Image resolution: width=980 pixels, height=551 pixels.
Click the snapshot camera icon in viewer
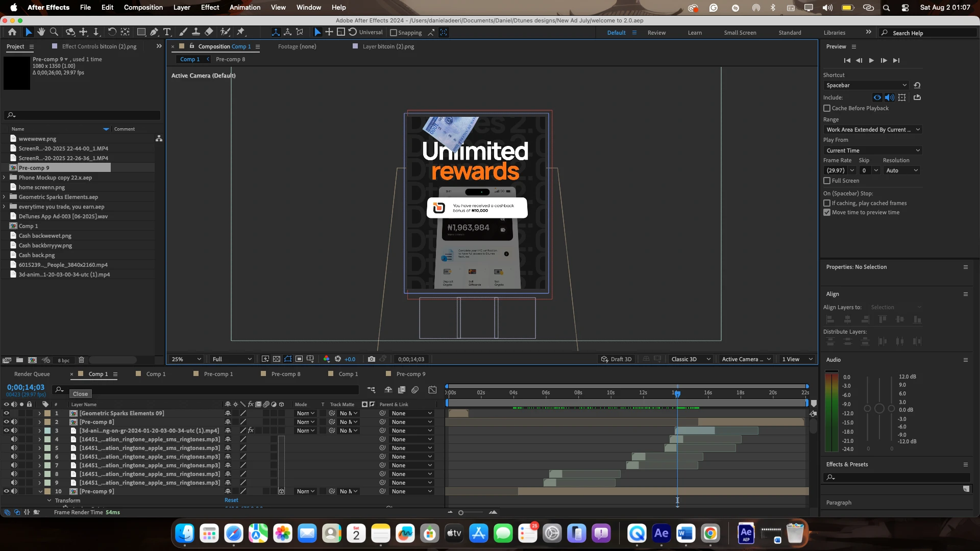tap(372, 359)
